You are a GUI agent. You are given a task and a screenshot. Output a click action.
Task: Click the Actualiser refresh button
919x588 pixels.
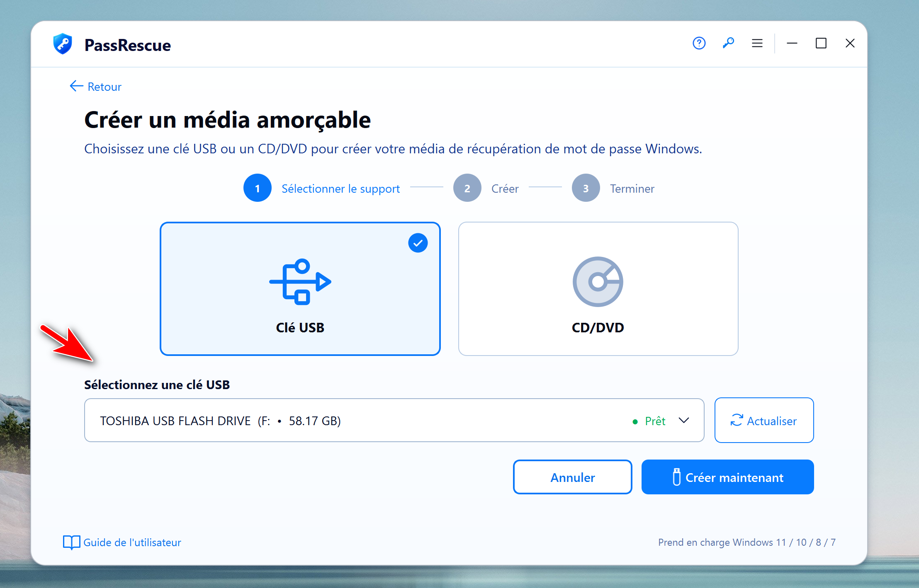[764, 421]
